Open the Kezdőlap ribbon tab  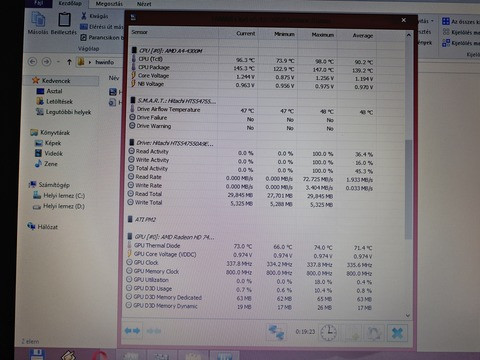70,3
